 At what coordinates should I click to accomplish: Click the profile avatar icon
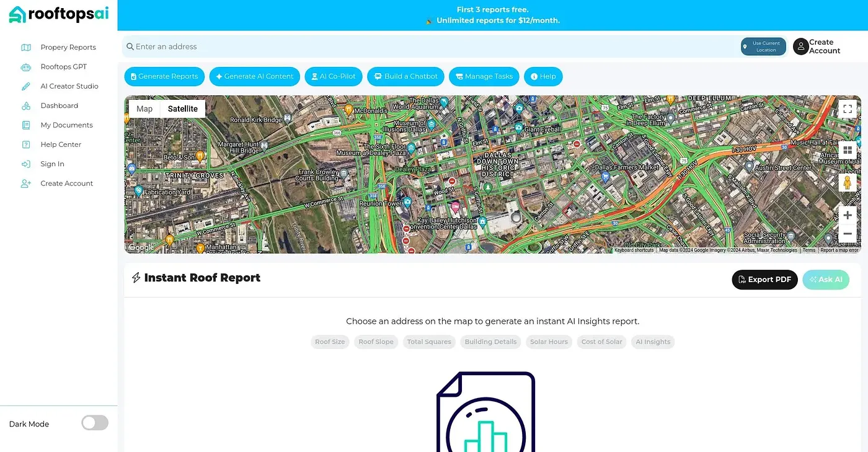pos(800,47)
